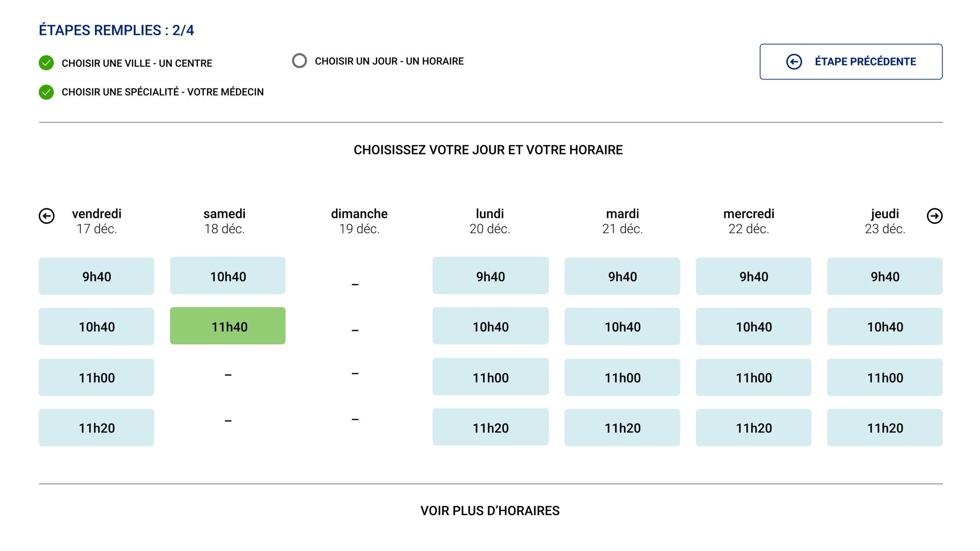Viewport: 980px width, 551px height.
Task: Open Choisir une spécialité - votre médecin step
Action: pyautogui.click(x=162, y=92)
